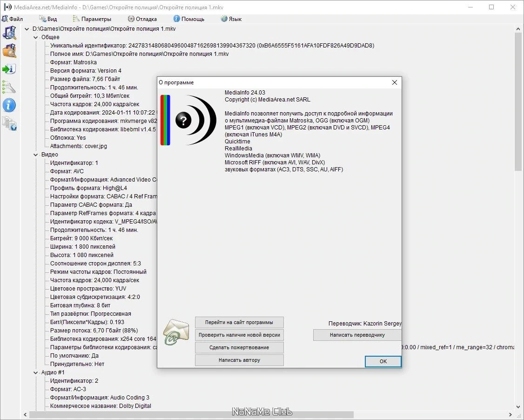The width and height of the screenshot is (524, 420).
Task: Click the bottom documents view icon in sidebar
Action: 9,123
